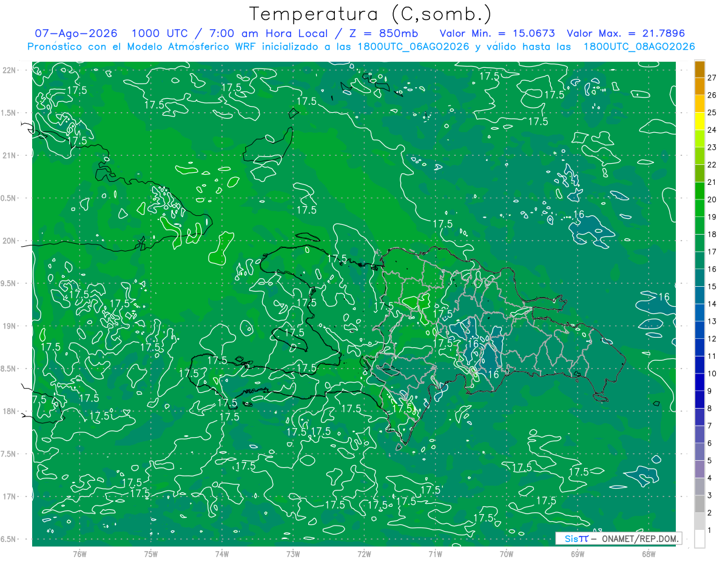The height and width of the screenshot is (562, 728).
Task: Click the legend label 21
Action: click(712, 182)
